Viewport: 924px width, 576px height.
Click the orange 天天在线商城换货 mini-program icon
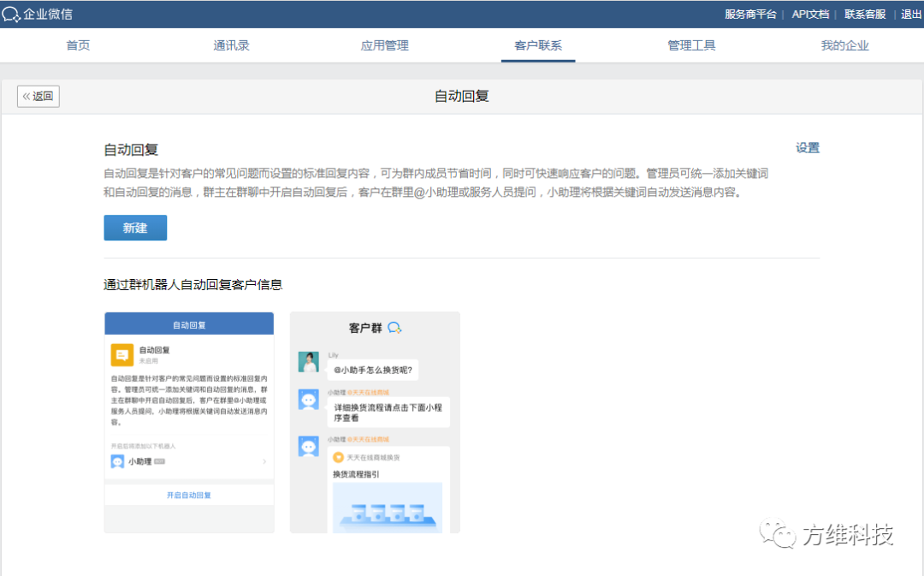338,458
